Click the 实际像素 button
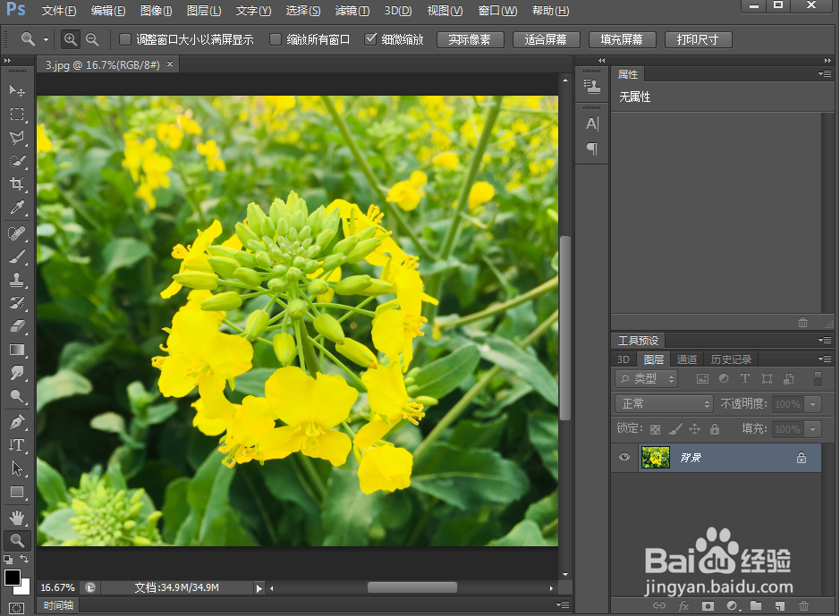Viewport: 840px width, 616px height. (x=471, y=39)
